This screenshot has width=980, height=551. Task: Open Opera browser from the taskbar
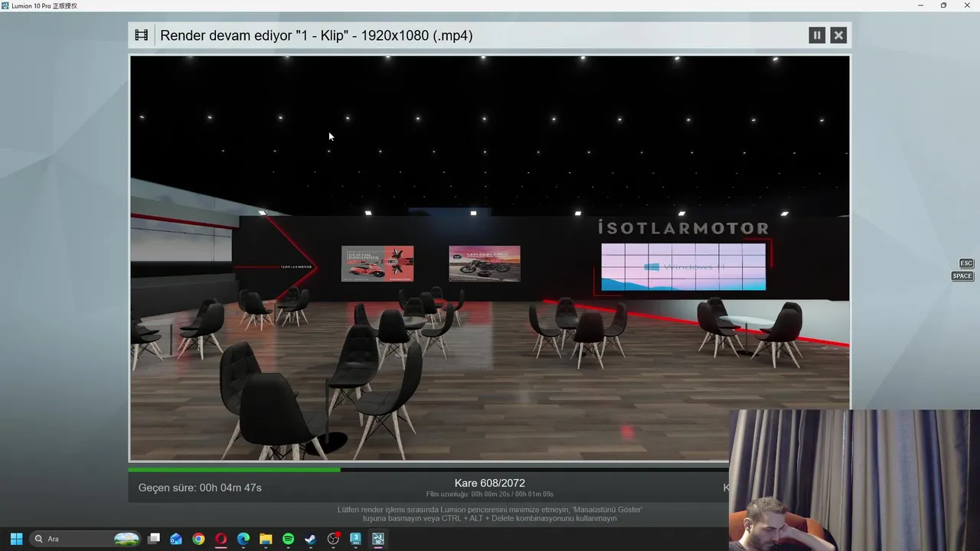pos(220,539)
